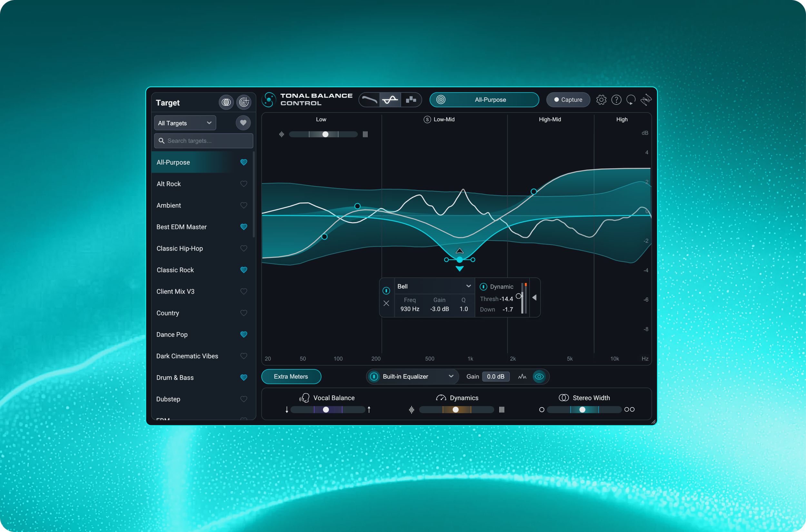This screenshot has width=806, height=532.
Task: Favorite the Alt Rock target heart
Action: [244, 184]
